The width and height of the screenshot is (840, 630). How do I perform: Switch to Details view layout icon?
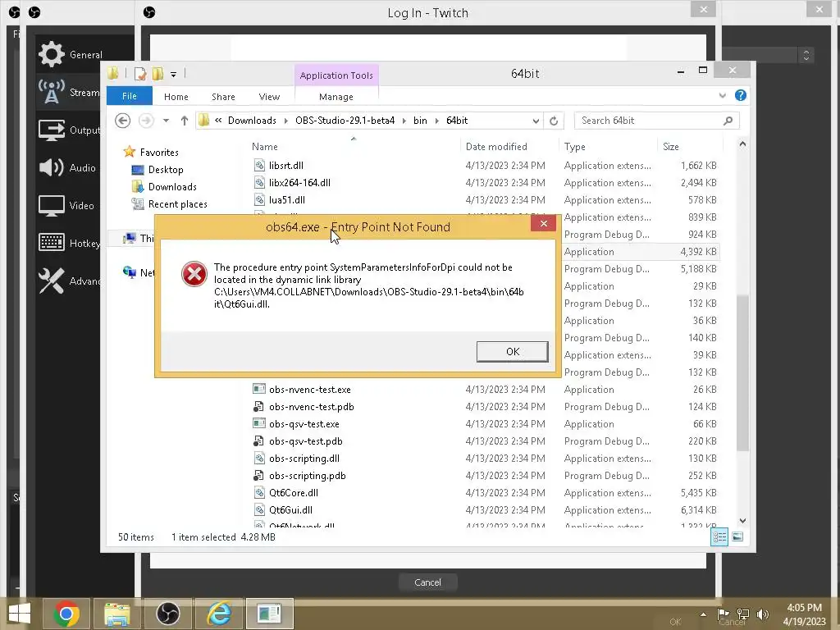(719, 536)
